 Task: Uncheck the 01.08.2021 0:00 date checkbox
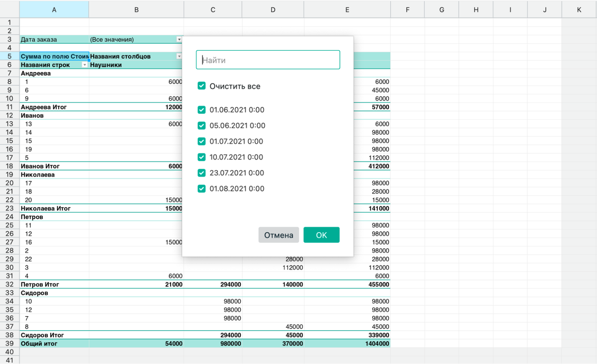[x=201, y=188]
